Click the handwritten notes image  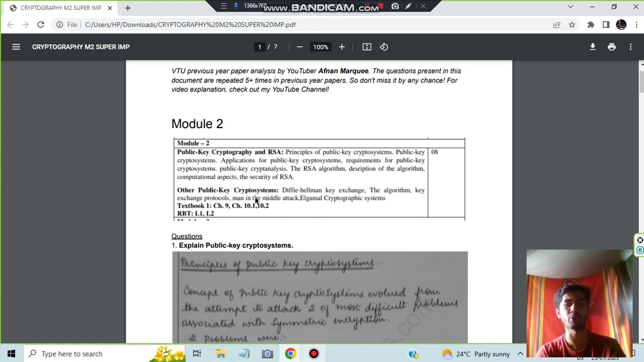click(320, 297)
